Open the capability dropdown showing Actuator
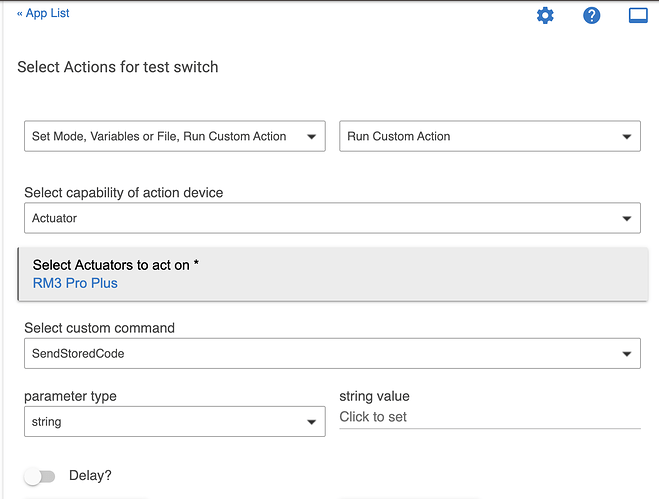The height and width of the screenshot is (499, 659). pos(320,218)
